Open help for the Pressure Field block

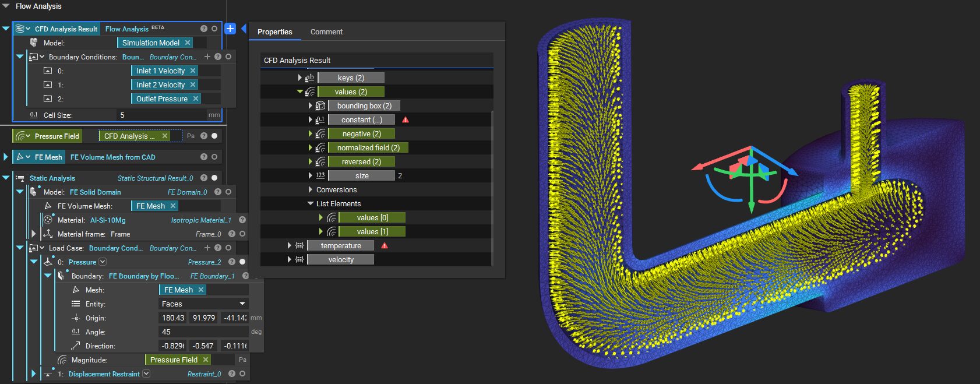point(204,136)
